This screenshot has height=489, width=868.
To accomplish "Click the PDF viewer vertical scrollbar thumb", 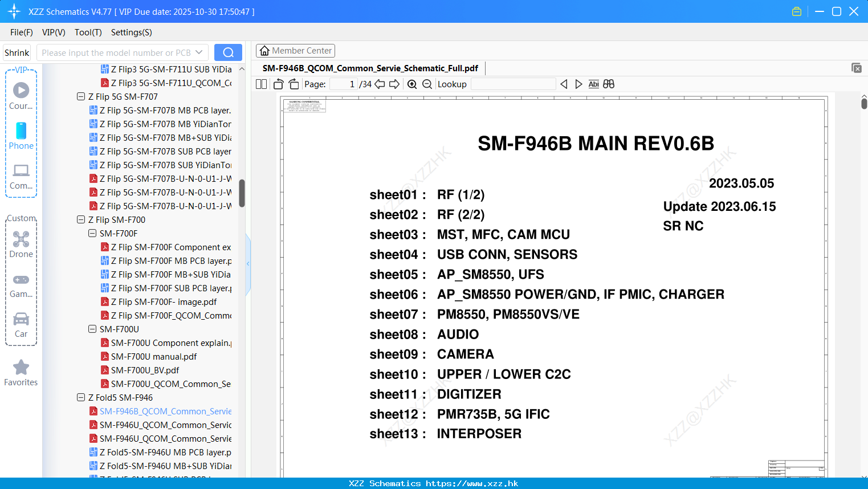I will [x=864, y=103].
